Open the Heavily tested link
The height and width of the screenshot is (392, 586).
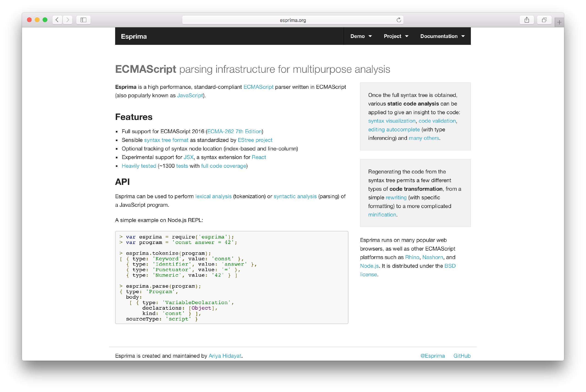(x=139, y=166)
